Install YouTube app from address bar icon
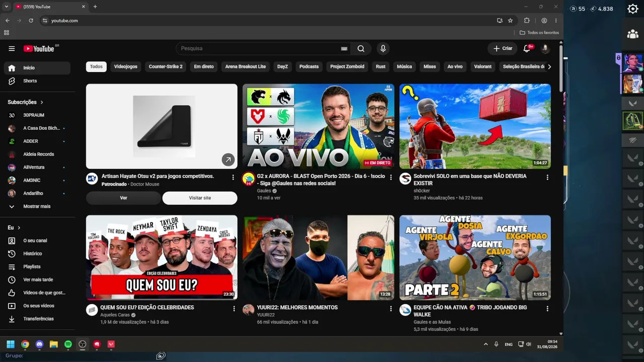The width and height of the screenshot is (644, 362). pos(500,21)
